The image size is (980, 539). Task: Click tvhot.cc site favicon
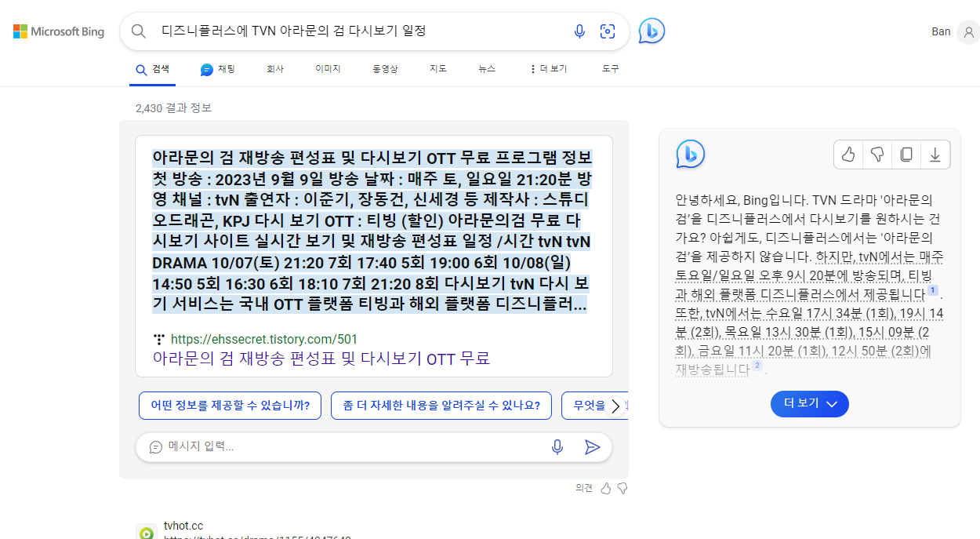pos(147,532)
